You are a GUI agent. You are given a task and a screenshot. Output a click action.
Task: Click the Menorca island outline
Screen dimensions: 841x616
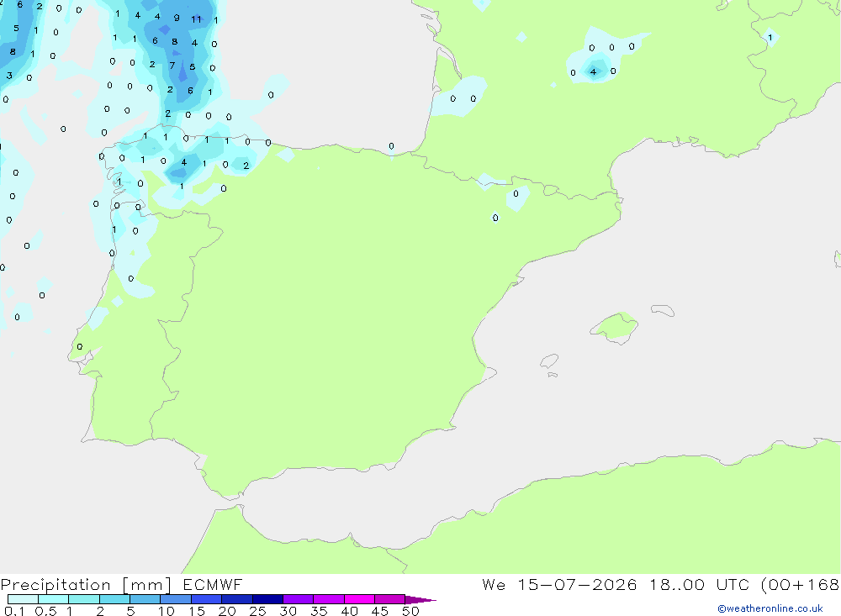coord(663,310)
